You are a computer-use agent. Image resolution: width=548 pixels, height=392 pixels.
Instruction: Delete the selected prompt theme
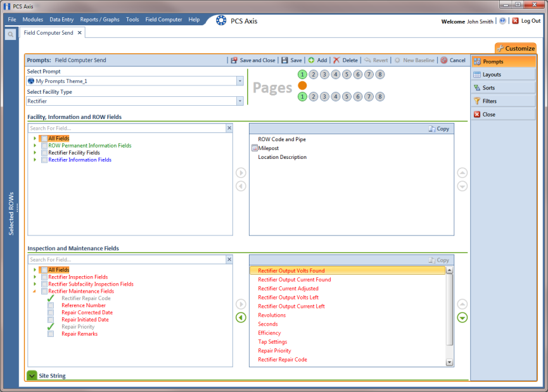(345, 60)
